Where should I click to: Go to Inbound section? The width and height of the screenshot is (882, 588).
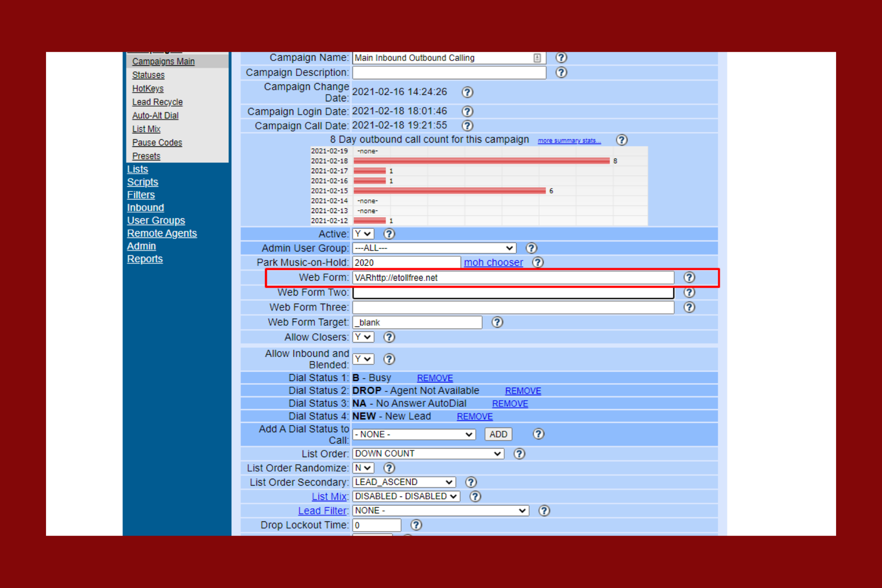point(145,208)
